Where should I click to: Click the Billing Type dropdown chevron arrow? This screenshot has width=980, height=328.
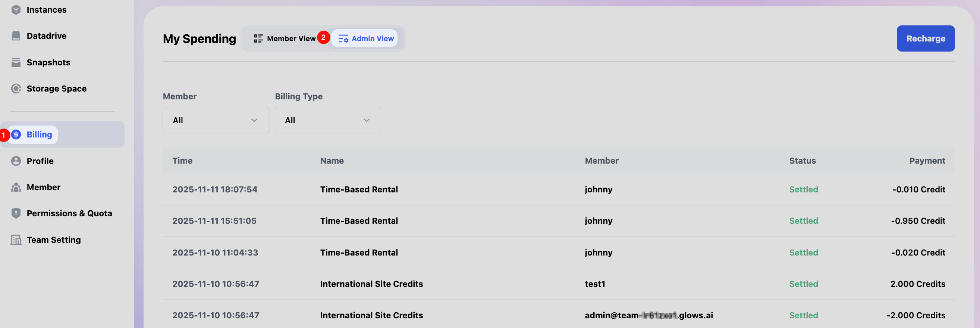(x=366, y=120)
